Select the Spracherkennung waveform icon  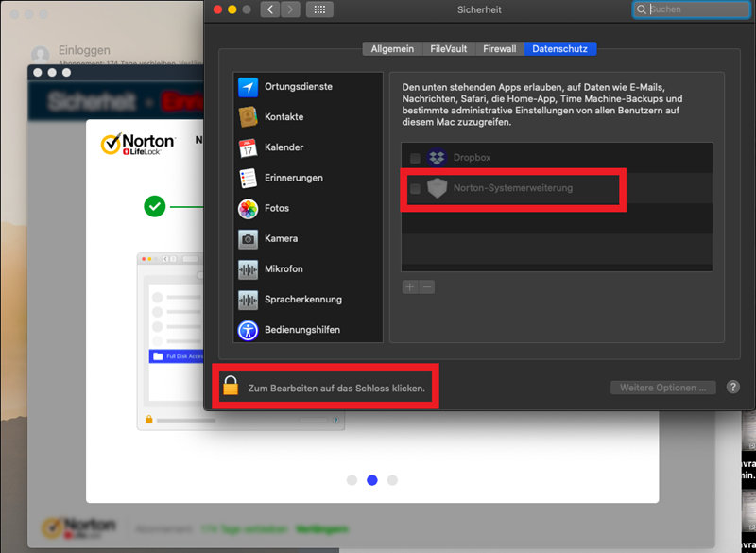(x=248, y=300)
